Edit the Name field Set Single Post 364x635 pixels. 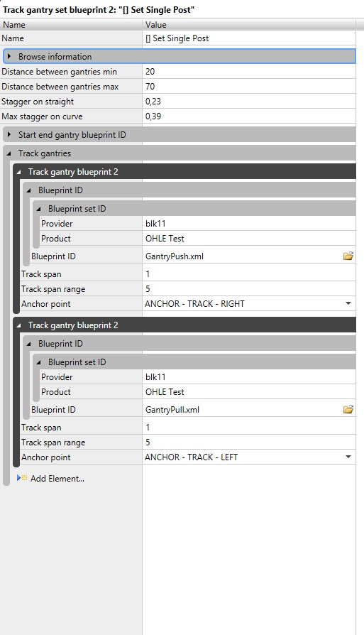point(249,38)
